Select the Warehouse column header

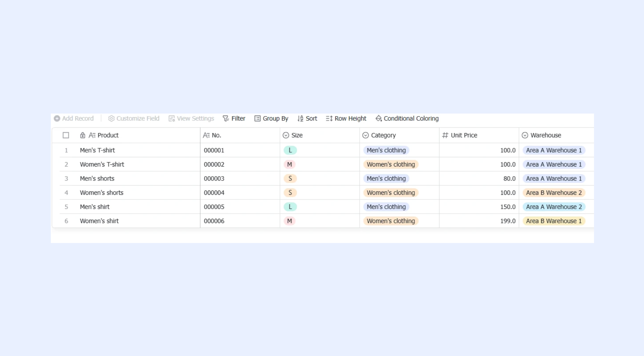[556, 135]
